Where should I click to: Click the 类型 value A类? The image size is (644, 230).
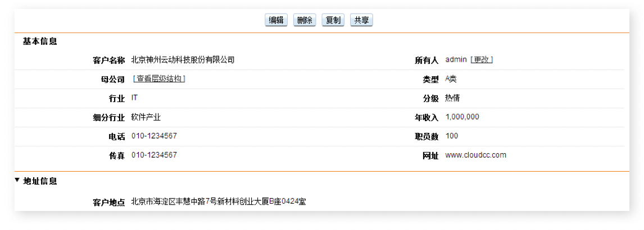pyautogui.click(x=451, y=79)
